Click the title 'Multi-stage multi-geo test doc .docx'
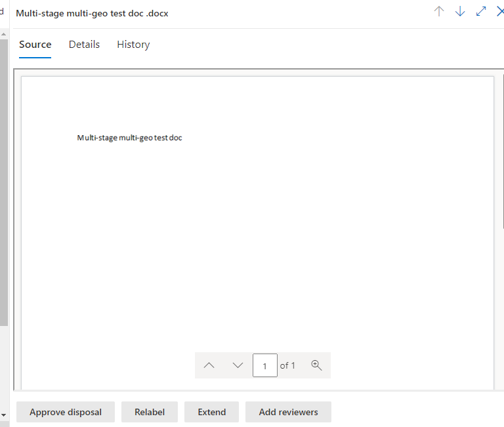Image resolution: width=504 pixels, height=427 pixels. coord(92,14)
